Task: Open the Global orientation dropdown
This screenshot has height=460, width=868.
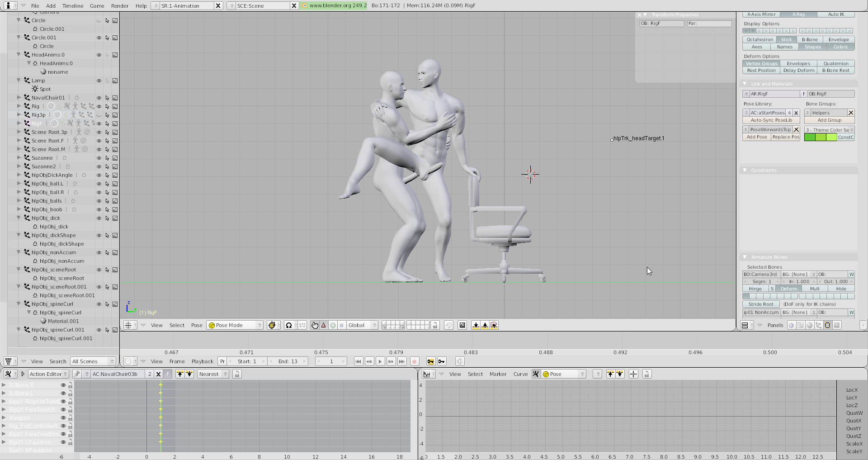Action: (x=363, y=325)
